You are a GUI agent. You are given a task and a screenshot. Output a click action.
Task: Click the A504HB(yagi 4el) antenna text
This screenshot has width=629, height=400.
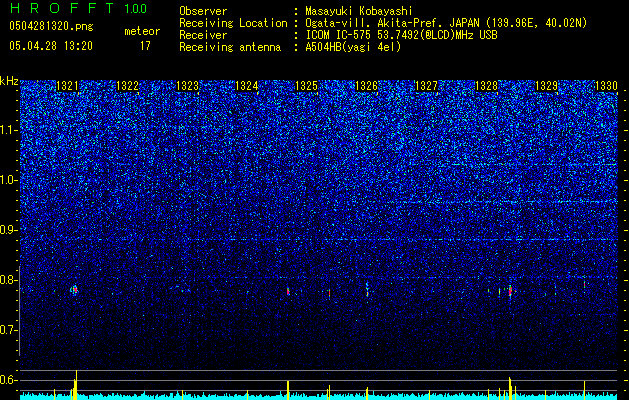[x=353, y=47]
